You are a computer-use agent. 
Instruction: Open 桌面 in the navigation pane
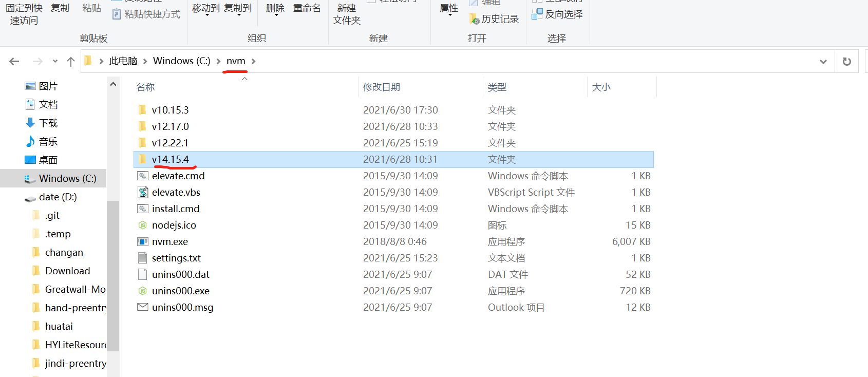pos(42,160)
